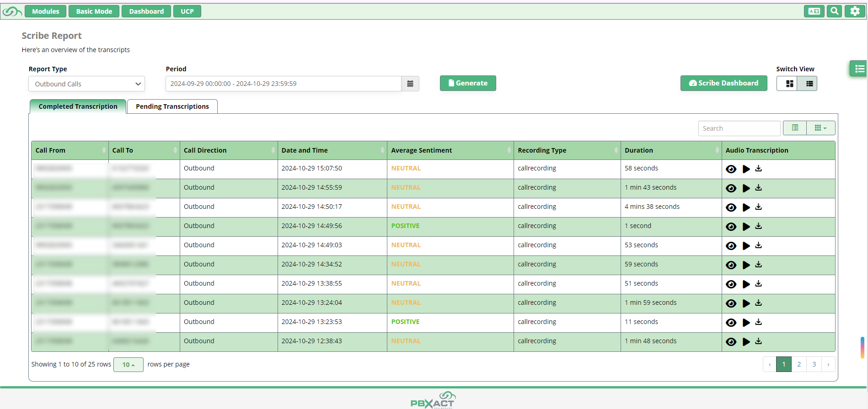Screen dimensions: 868x409
Task: Open the calendar picker for Period
Action: click(x=410, y=84)
